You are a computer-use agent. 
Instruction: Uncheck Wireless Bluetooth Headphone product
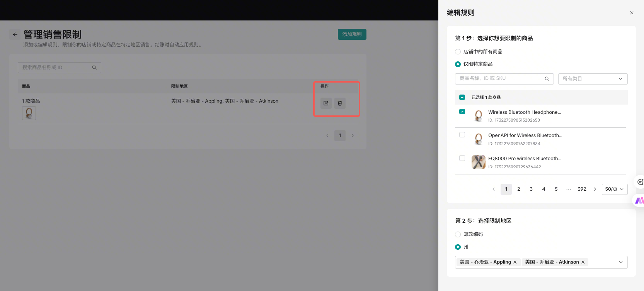point(462,112)
